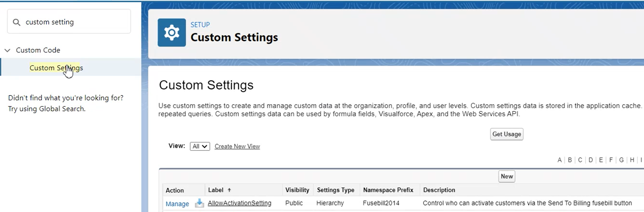
Task: Filter the list by letter B
Action: pyautogui.click(x=570, y=160)
